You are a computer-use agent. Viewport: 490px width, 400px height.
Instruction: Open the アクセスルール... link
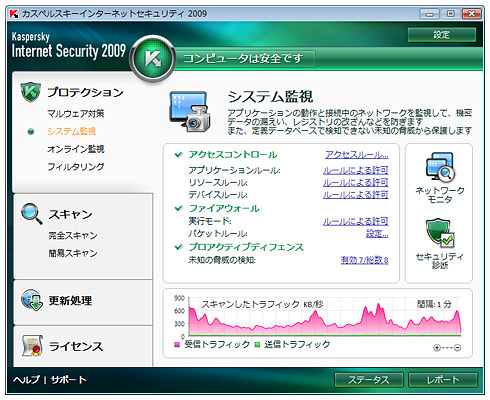pos(357,155)
